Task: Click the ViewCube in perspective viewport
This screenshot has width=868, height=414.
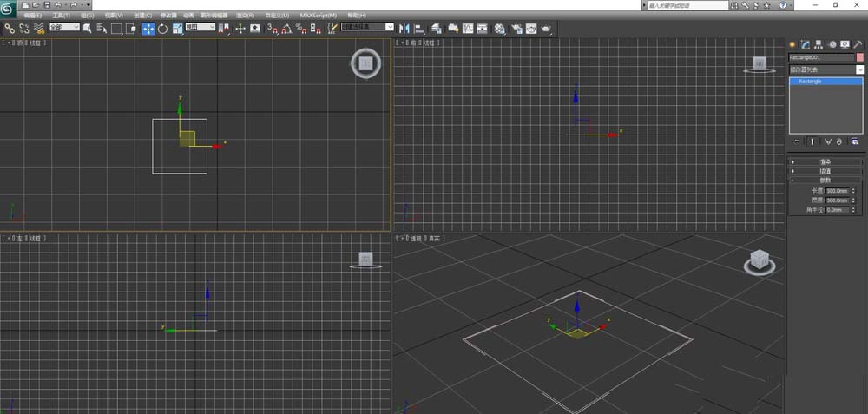Action: pyautogui.click(x=759, y=260)
